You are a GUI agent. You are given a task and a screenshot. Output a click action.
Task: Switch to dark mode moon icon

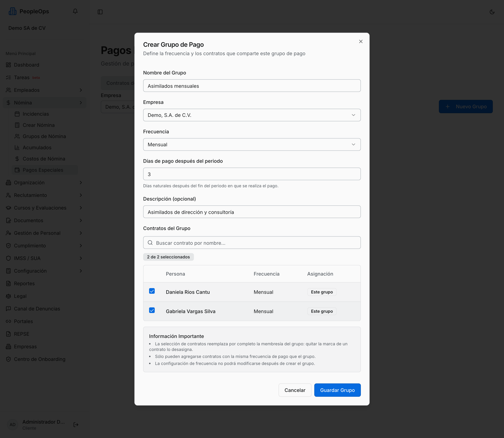492,12
